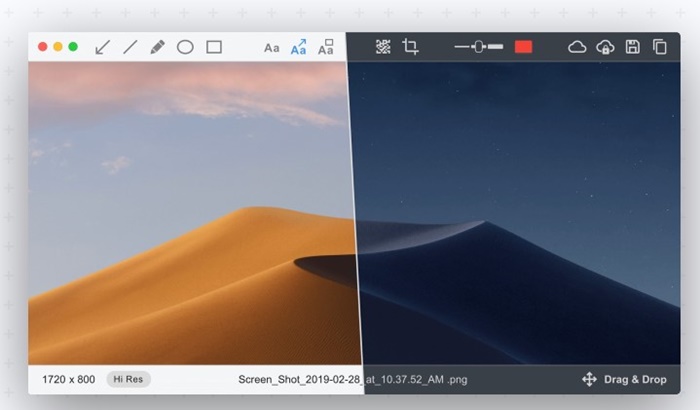This screenshot has width=700, height=410.
Task: Choose the rectangle shape tool
Action: 214,47
